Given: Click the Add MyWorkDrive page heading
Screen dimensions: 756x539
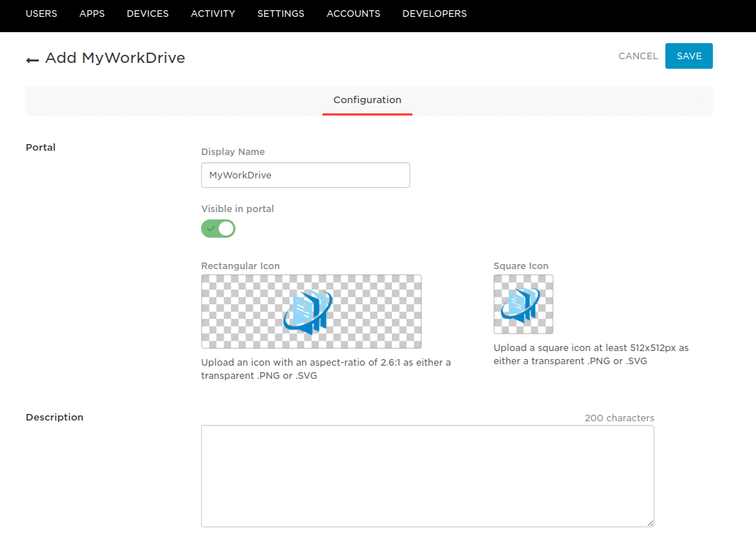Looking at the screenshot, I should click(x=115, y=59).
